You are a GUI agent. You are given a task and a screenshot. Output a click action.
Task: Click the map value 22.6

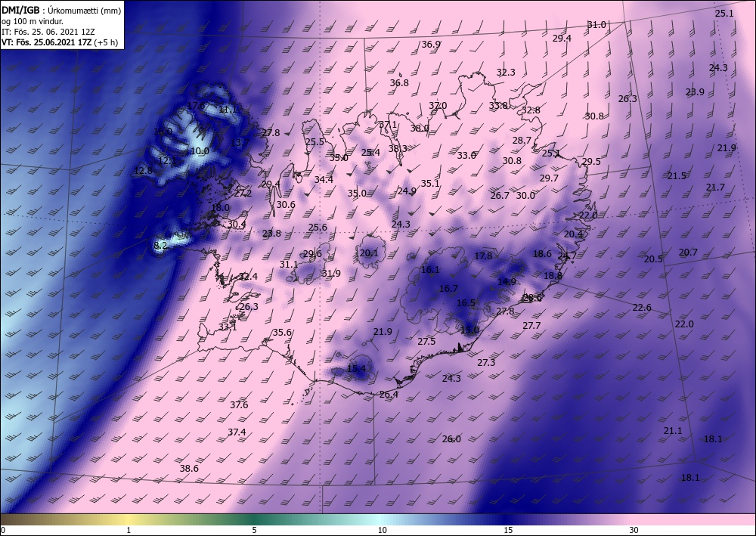point(642,308)
